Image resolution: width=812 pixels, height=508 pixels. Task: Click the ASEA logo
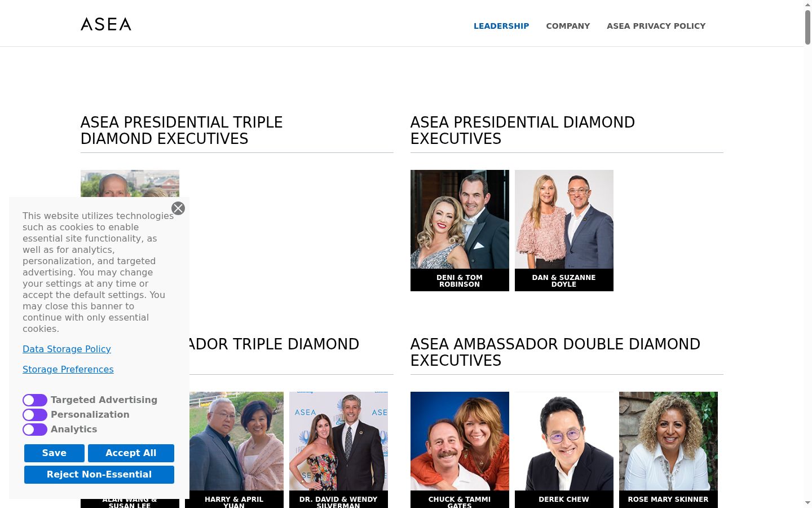pos(106,24)
